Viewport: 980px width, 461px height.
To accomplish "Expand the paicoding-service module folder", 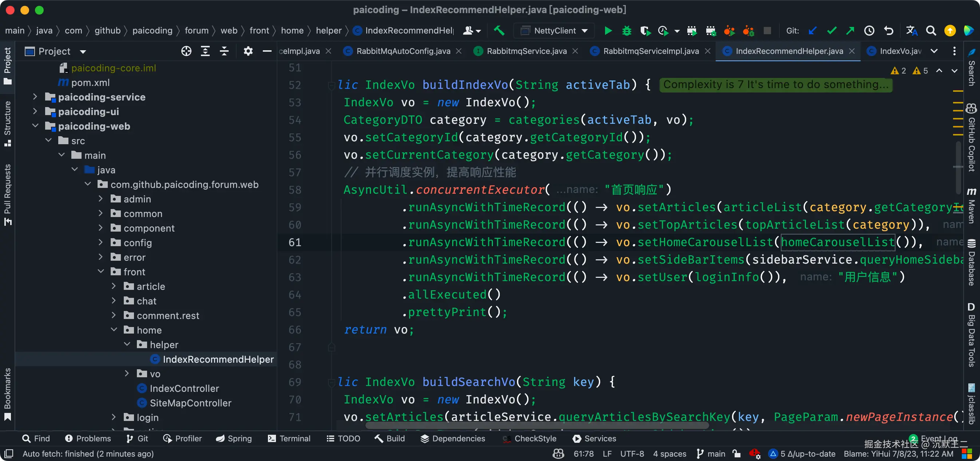I will [35, 97].
